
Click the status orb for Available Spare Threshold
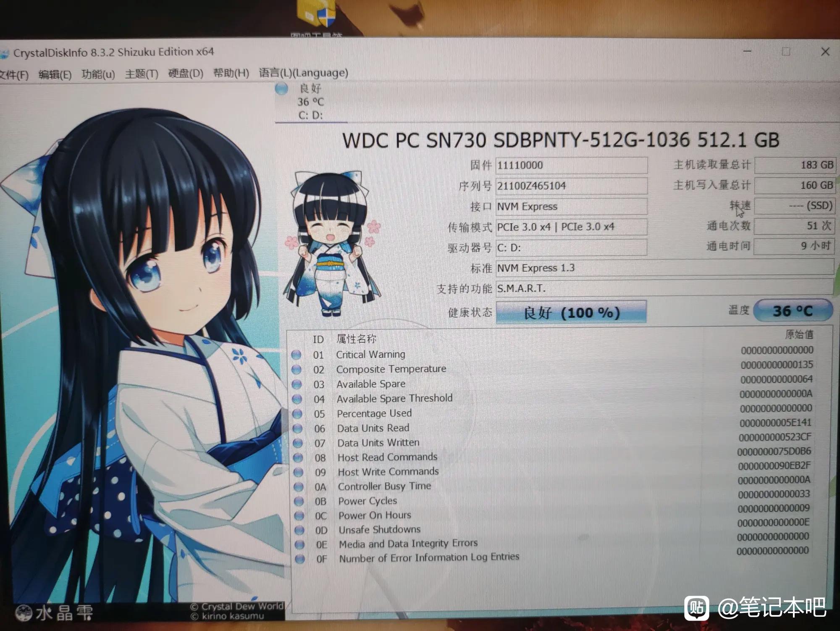[297, 399]
